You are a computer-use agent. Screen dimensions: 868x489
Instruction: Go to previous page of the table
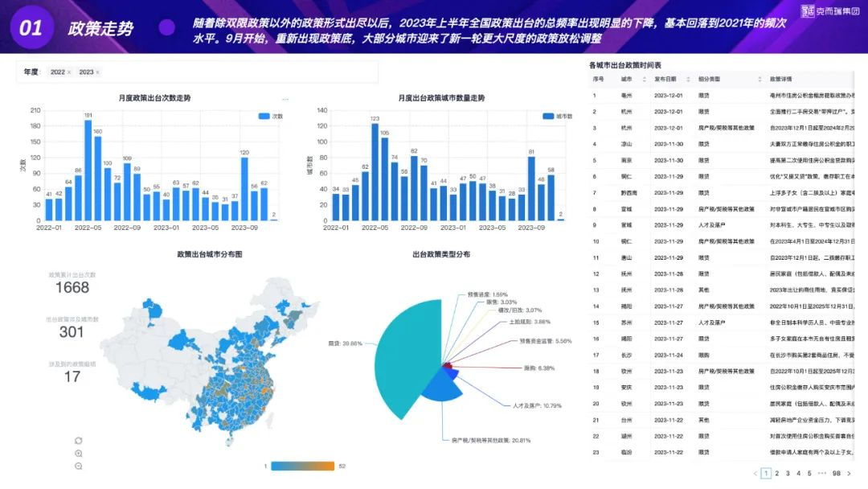pyautogui.click(x=755, y=474)
